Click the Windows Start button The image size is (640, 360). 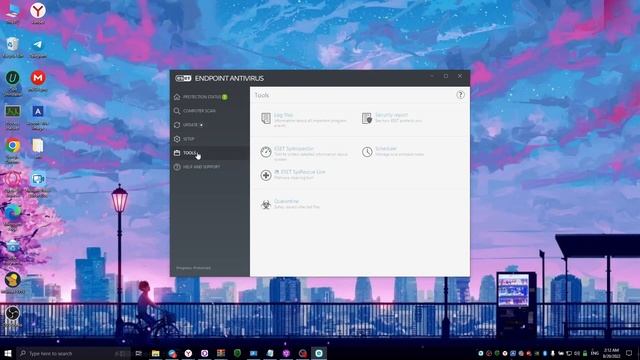[8, 353]
